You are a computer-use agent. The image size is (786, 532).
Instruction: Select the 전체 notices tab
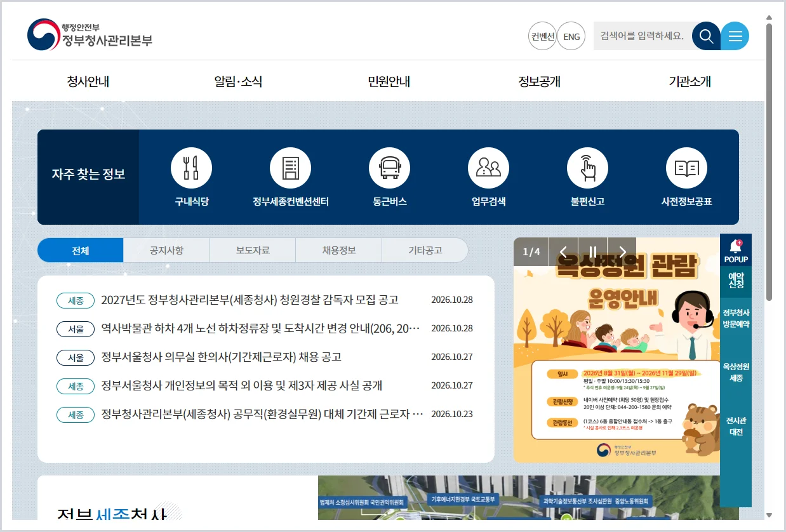(81, 250)
